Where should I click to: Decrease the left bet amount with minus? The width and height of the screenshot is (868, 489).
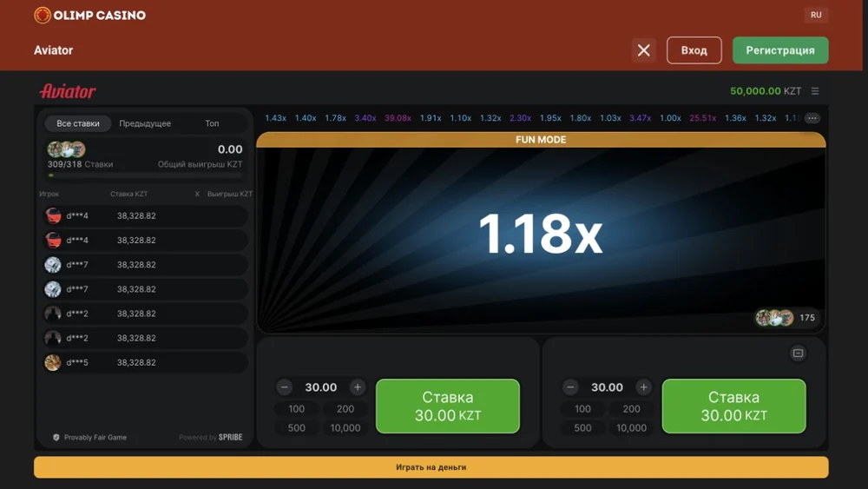(285, 387)
